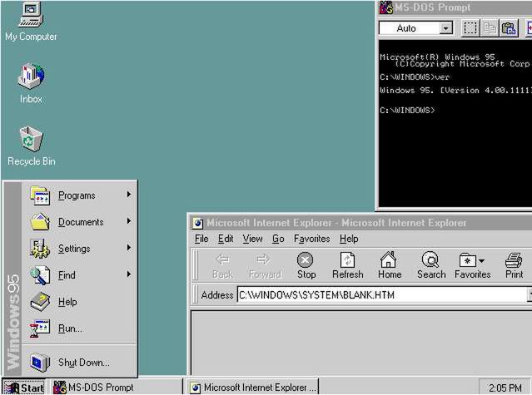The image size is (532, 395).
Task: Click the Find submenu arrow
Action: 129,274
